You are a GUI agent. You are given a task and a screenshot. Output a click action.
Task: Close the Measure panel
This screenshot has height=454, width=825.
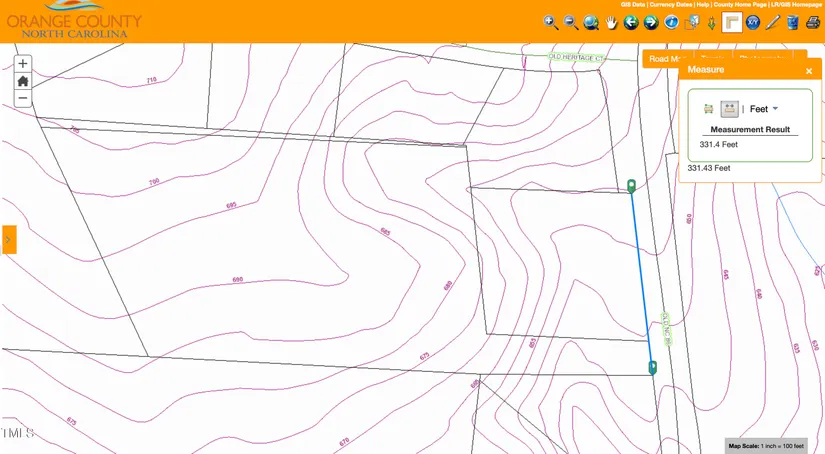(809, 71)
